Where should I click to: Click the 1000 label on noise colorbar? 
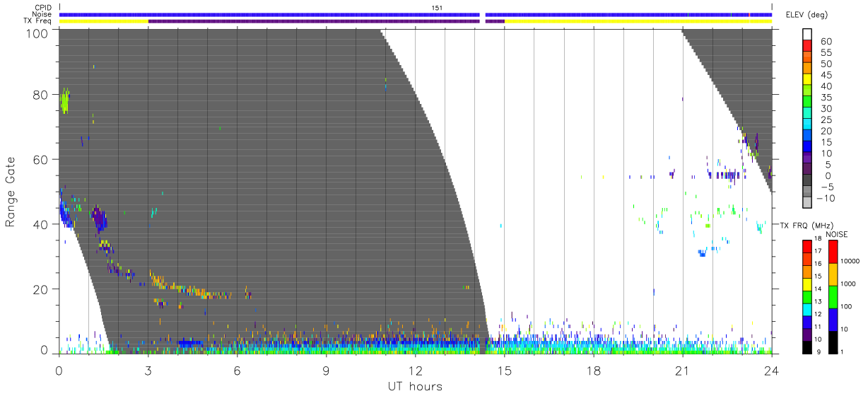pos(849,284)
